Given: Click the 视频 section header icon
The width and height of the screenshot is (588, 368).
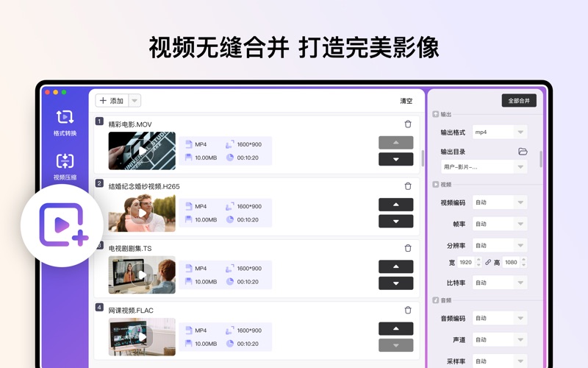Looking at the screenshot, I should pos(435,185).
